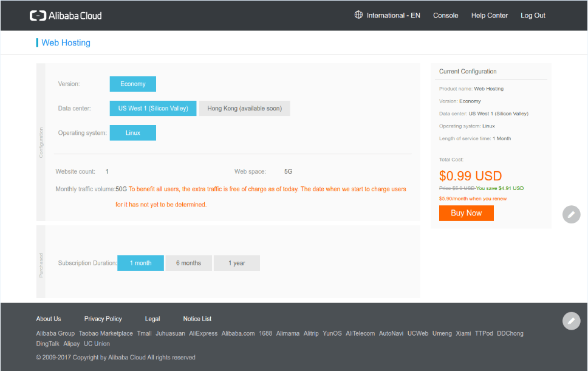Image resolution: width=588 pixels, height=371 pixels.
Task: Click "Product name: Web Hosting" line
Action: point(471,89)
